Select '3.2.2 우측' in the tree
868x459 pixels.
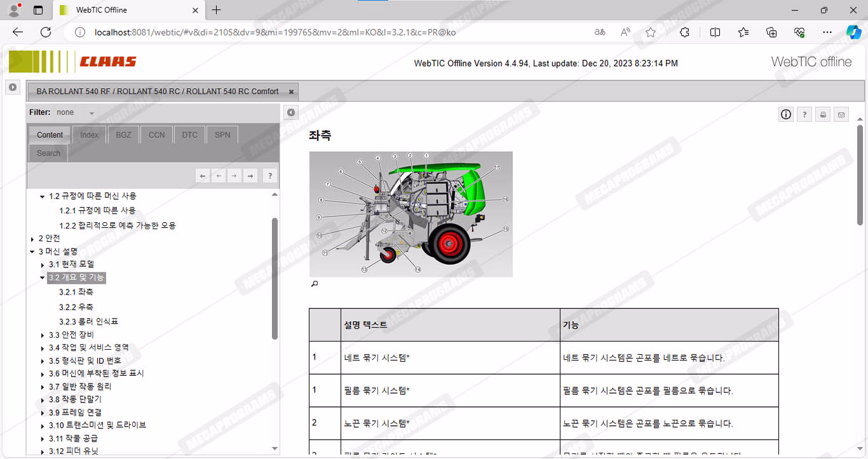click(76, 307)
